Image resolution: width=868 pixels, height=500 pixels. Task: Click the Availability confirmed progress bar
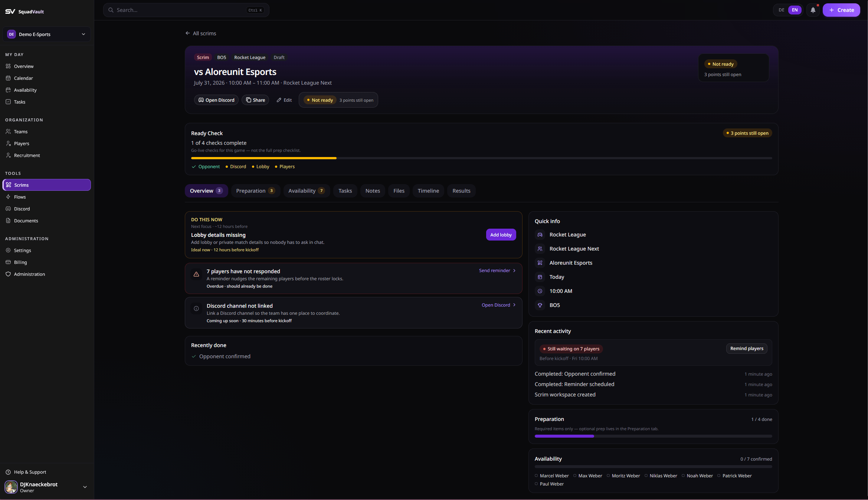[x=653, y=467]
